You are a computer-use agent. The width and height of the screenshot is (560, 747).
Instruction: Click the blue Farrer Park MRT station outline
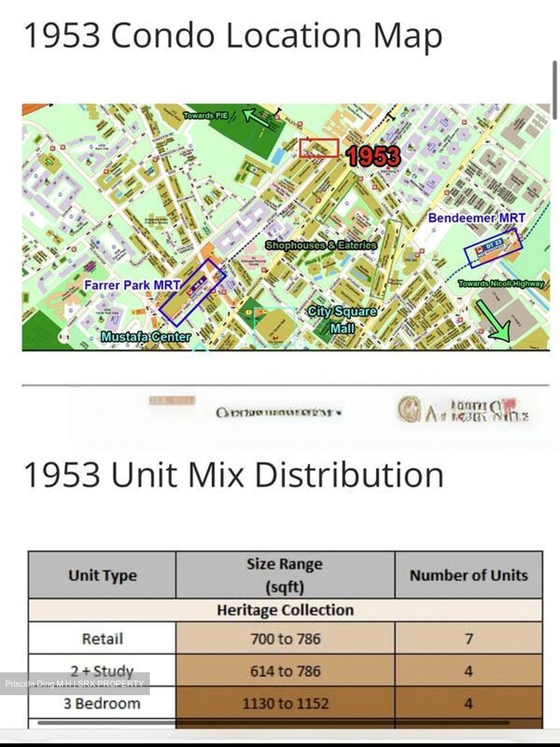[192, 292]
